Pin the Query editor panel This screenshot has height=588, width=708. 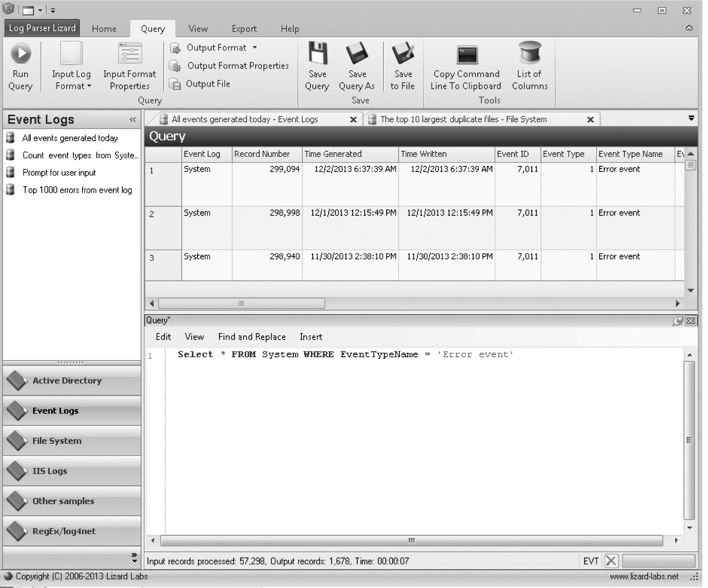point(678,321)
